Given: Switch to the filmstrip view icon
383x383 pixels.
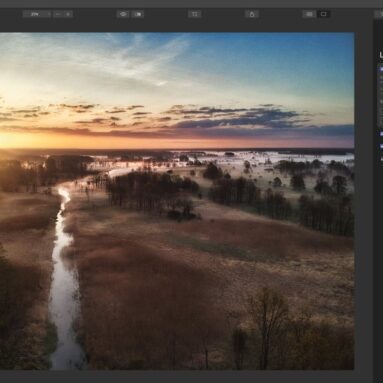Looking at the screenshot, I should tap(309, 14).
